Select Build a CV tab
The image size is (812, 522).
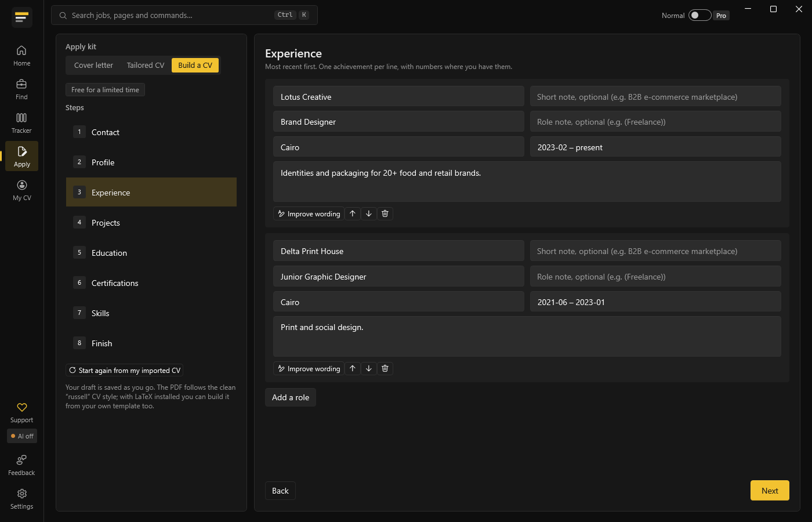pos(195,65)
